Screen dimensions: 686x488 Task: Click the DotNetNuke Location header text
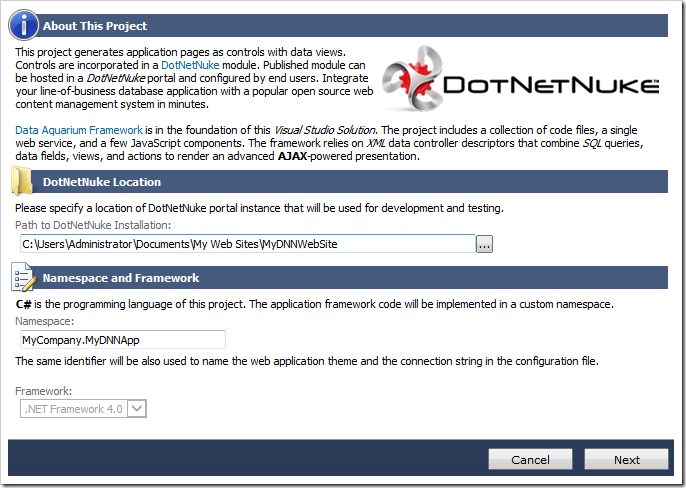102,182
